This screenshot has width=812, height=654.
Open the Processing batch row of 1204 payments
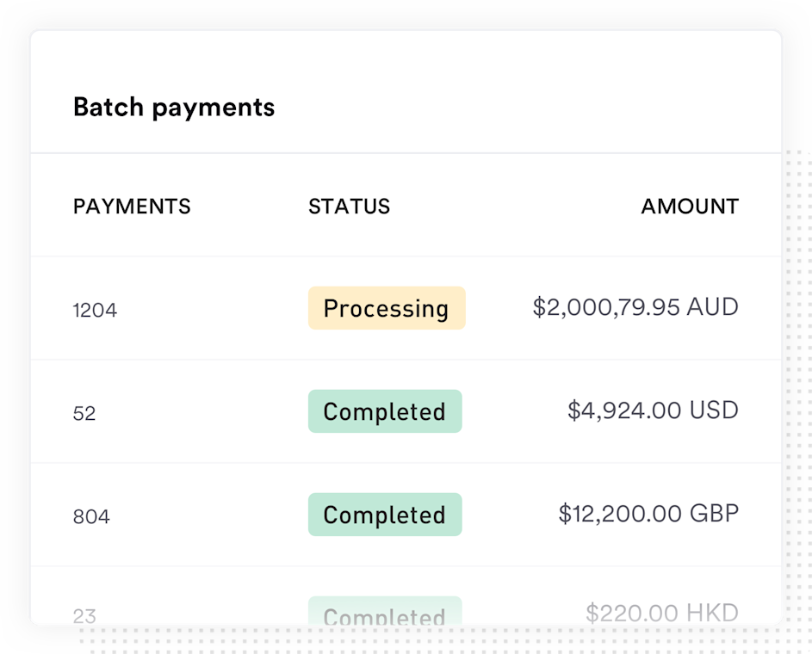click(215, 308)
